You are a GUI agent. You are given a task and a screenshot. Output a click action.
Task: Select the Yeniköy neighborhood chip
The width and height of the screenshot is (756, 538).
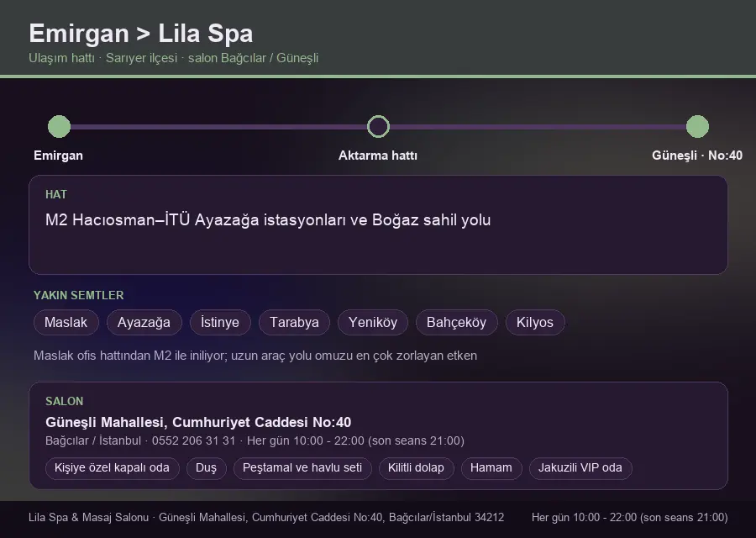tap(373, 322)
